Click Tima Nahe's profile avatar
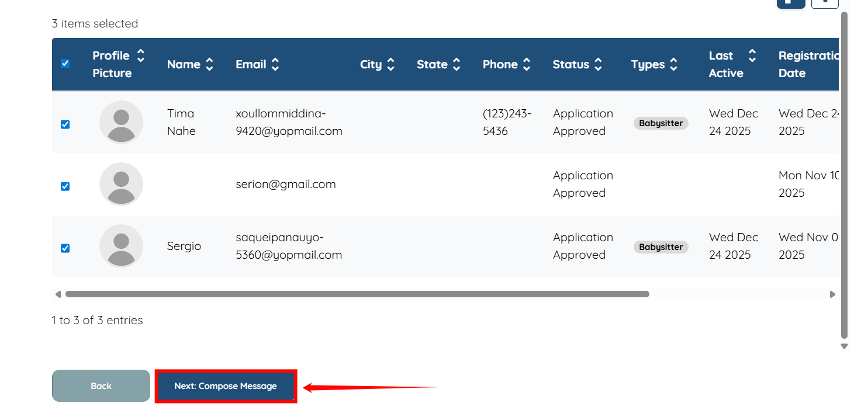This screenshot has width=868, height=410. click(121, 122)
